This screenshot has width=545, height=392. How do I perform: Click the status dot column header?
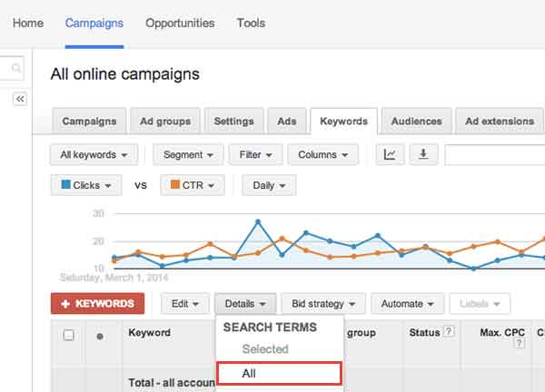99,336
